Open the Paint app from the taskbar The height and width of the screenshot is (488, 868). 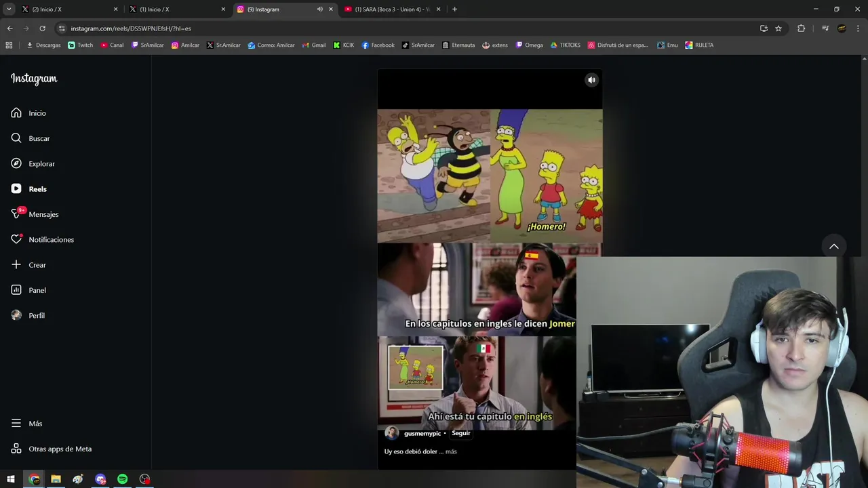[78, 479]
